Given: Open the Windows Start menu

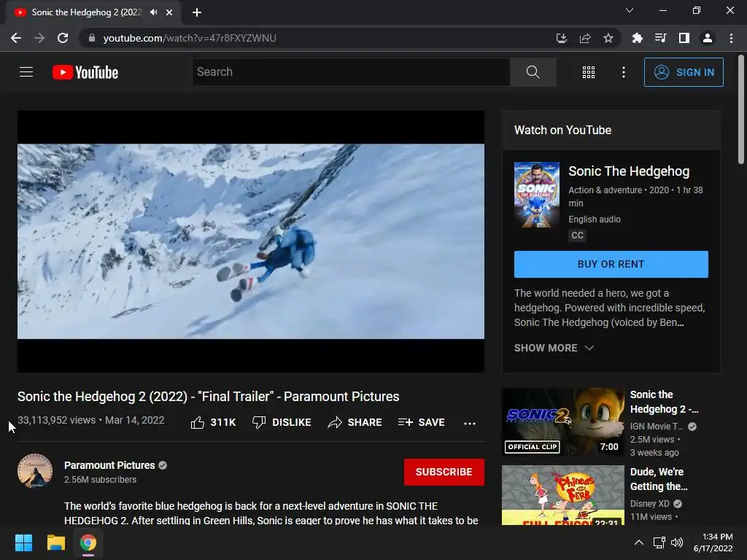Looking at the screenshot, I should 23,542.
